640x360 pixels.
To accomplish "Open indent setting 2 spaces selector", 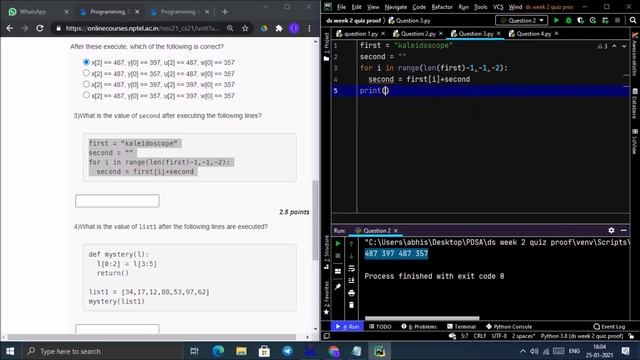I will point(523,336).
